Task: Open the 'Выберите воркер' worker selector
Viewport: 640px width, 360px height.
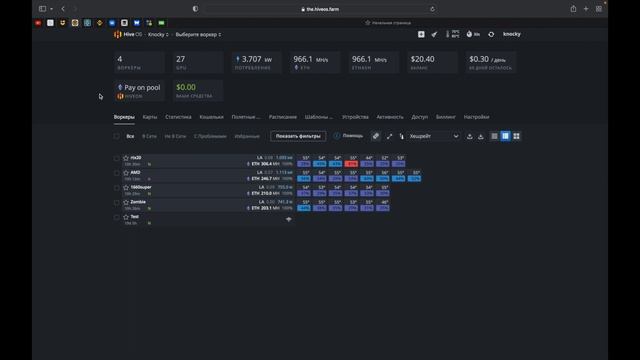Action: click(x=198, y=35)
